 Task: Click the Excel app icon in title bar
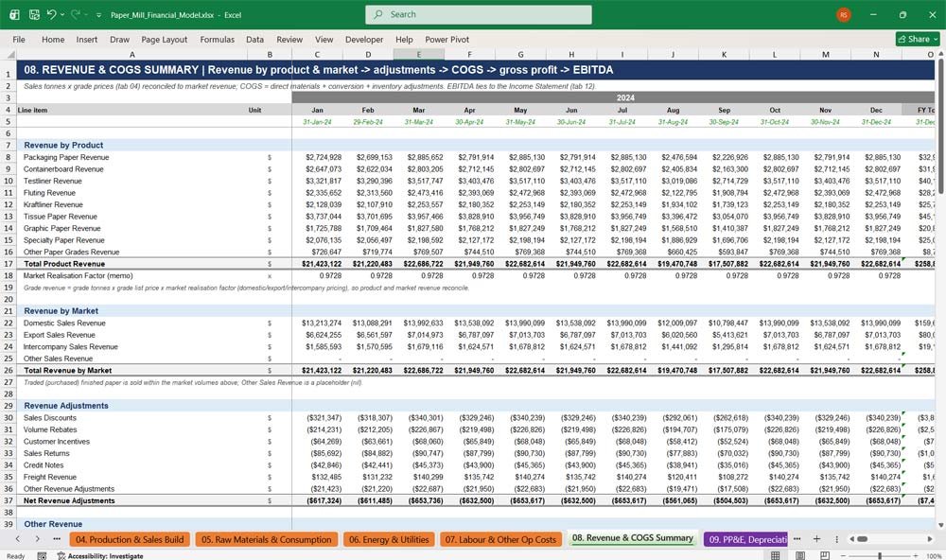pyautogui.click(x=14, y=14)
